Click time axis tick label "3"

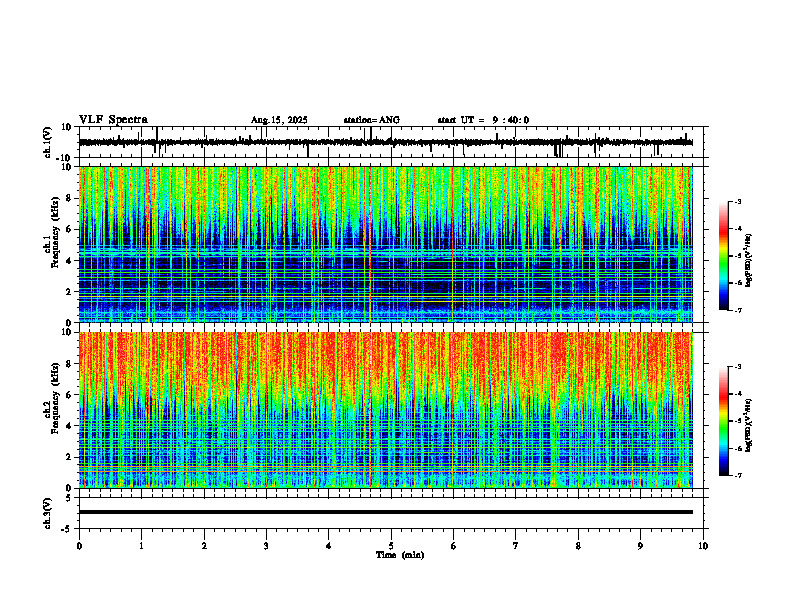click(x=266, y=546)
